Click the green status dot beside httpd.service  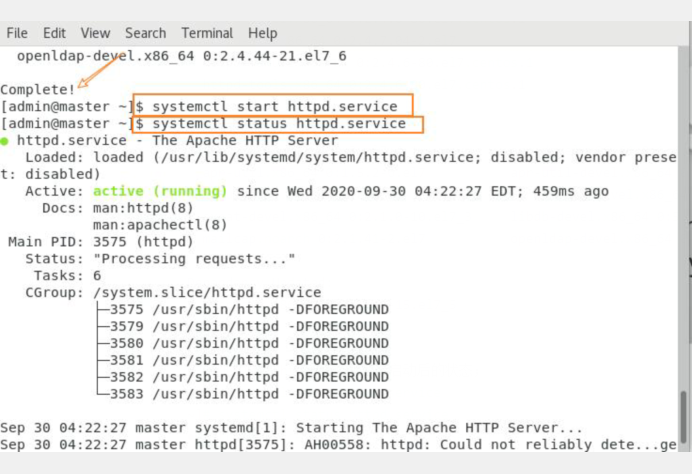[x=4, y=141]
